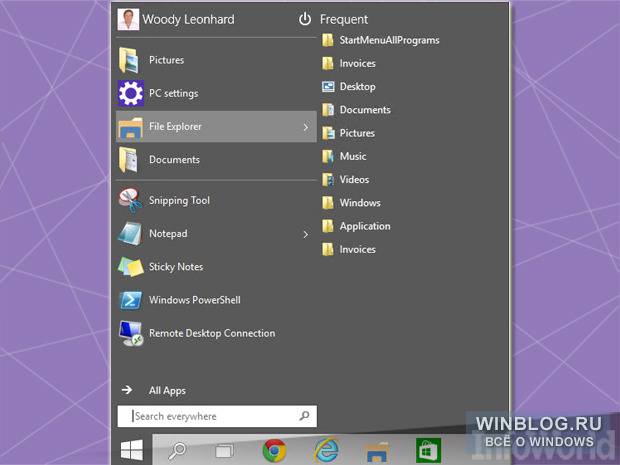Screen dimensions: 620x465
Task: Select Notepad label in menu
Action: 168,234
